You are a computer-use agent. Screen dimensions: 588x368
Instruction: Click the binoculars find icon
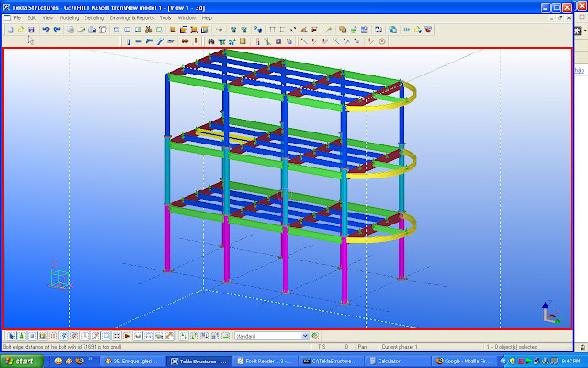211,41
